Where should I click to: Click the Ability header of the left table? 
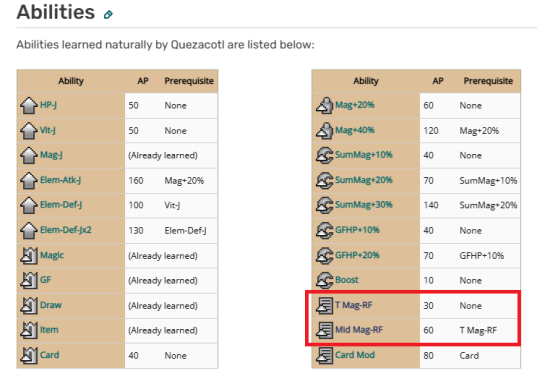pyautogui.click(x=71, y=81)
